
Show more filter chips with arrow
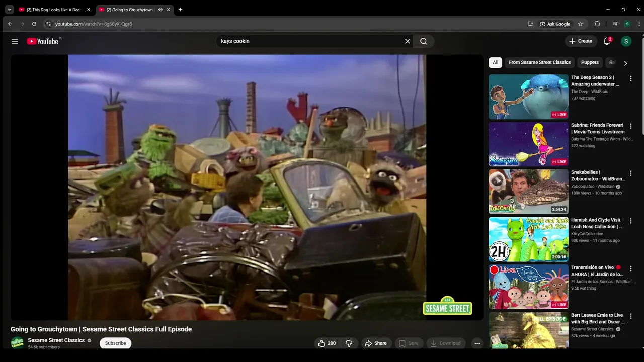point(625,63)
